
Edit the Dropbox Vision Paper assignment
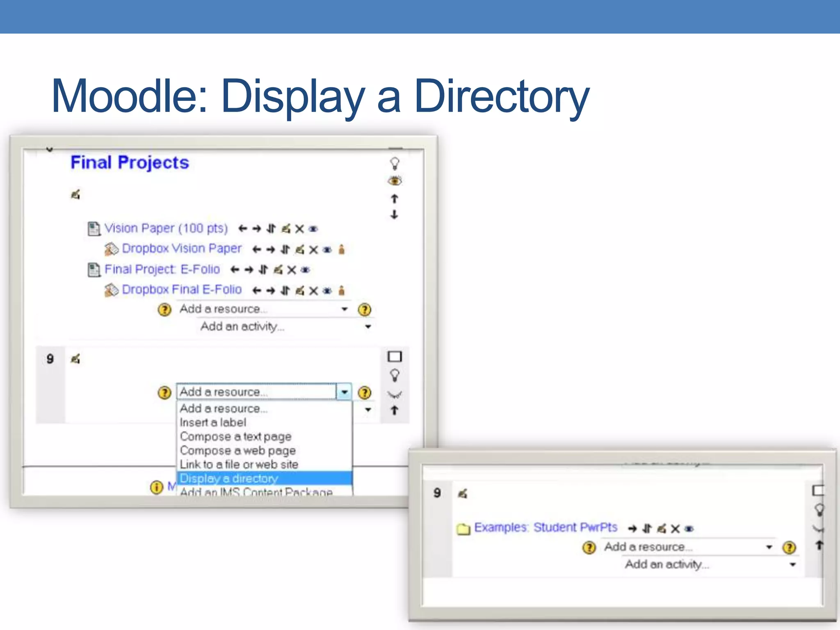(x=300, y=249)
